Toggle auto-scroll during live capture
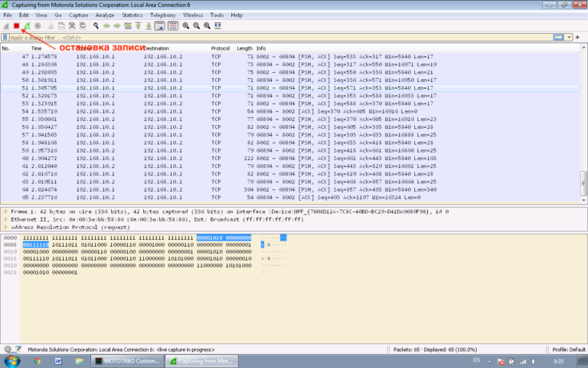588x368 pixels. tap(159, 25)
